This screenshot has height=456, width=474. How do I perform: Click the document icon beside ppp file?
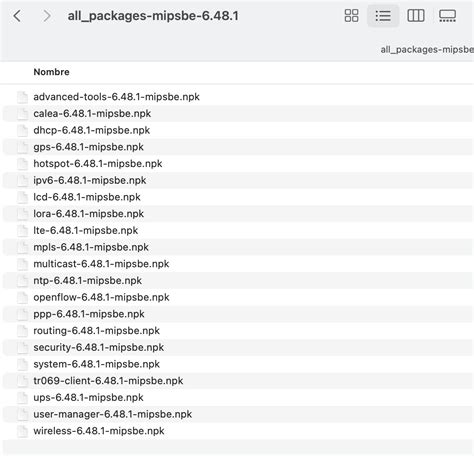(22, 314)
